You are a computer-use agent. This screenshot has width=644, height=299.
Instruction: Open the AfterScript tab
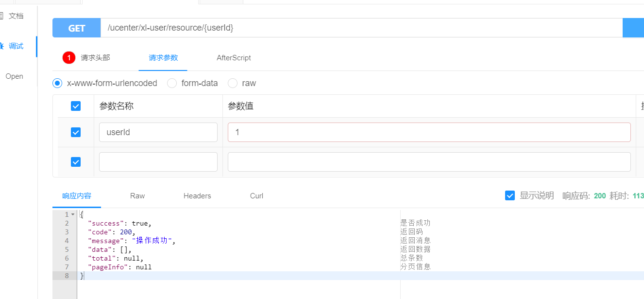tap(234, 58)
